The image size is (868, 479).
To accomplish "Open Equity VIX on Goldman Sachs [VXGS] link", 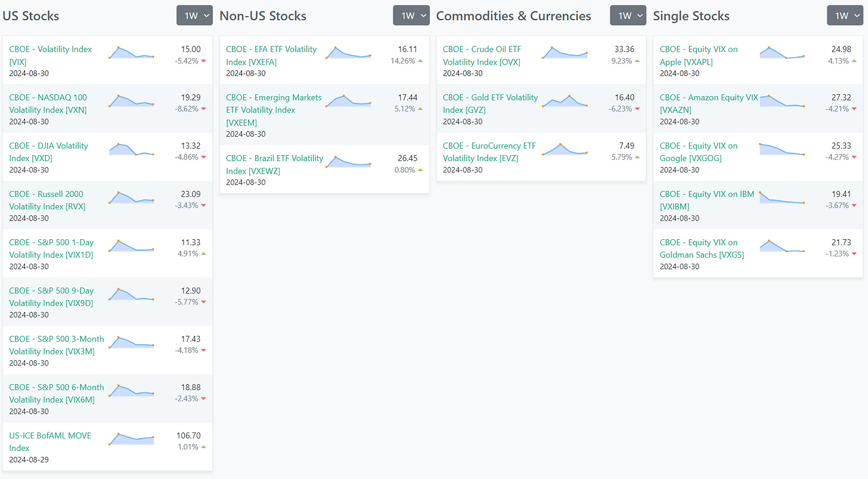I will (702, 249).
